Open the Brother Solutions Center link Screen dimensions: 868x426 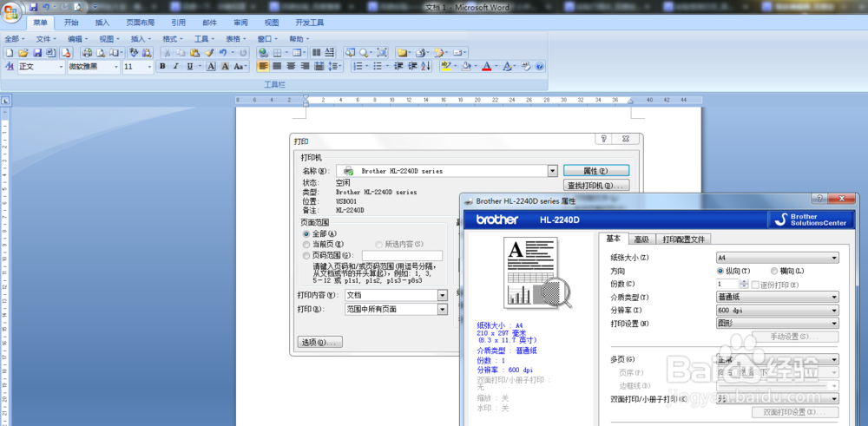click(811, 220)
